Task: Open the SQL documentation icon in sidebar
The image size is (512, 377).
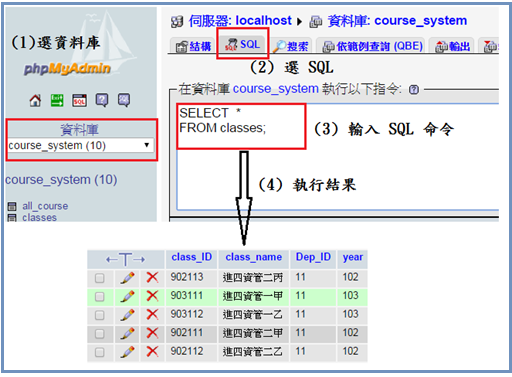Action: click(x=124, y=100)
